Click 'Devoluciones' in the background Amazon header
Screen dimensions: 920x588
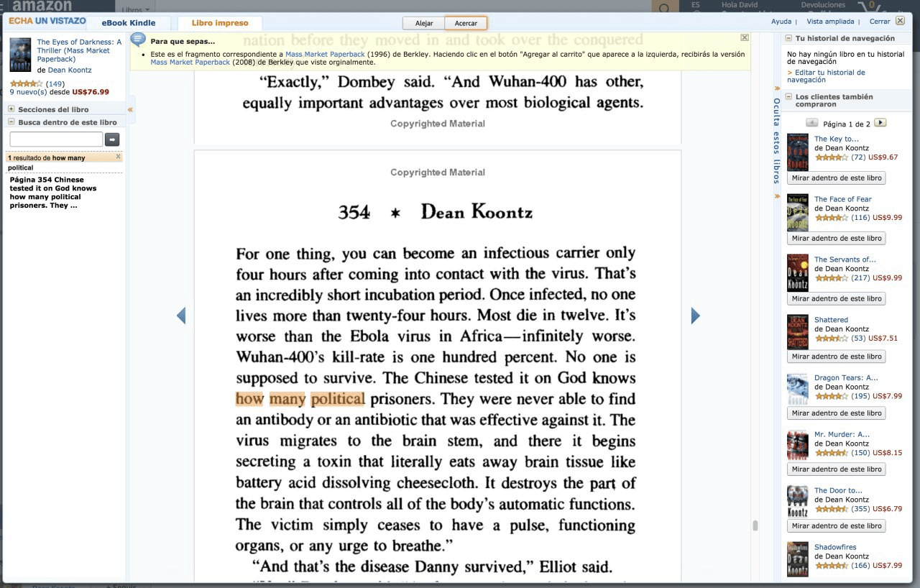823,5
